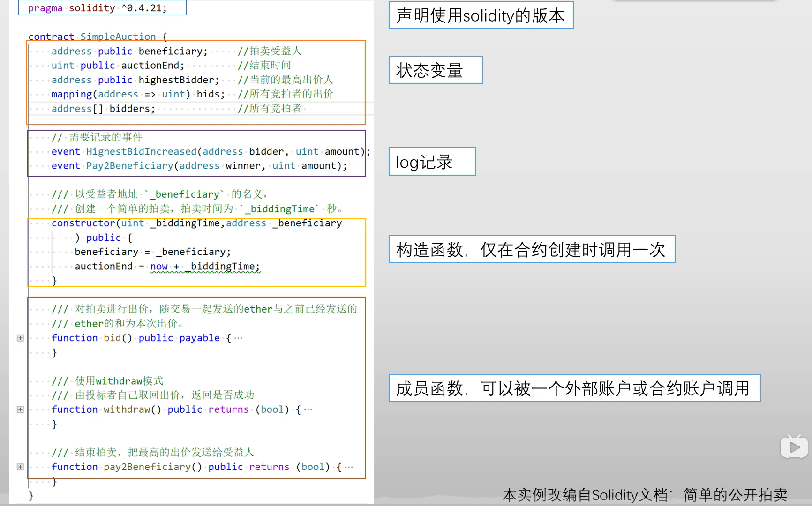812x506 pixels.
Task: Click the folded ellipsis after withdraw() brace
Action: [x=308, y=410]
